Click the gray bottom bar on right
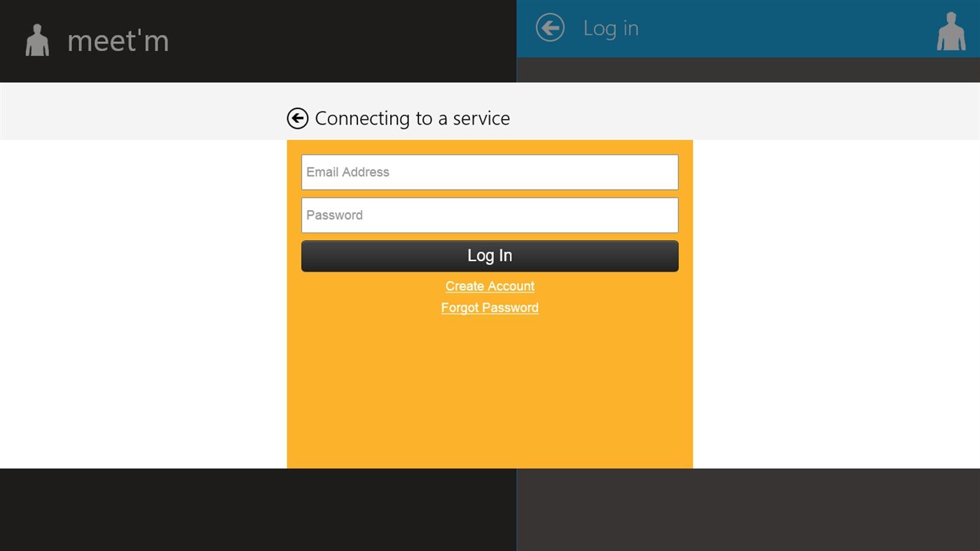Viewport: 980px width, 551px height. click(x=748, y=510)
